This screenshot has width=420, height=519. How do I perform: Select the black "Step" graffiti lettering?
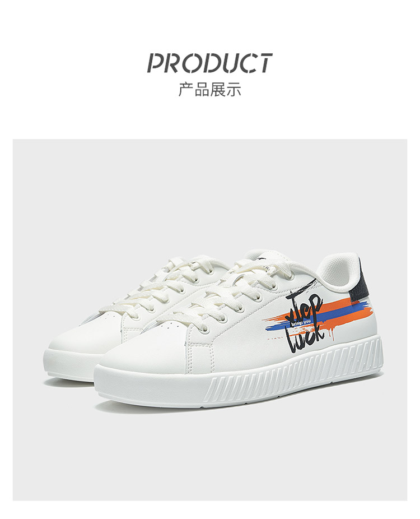[x=304, y=306]
